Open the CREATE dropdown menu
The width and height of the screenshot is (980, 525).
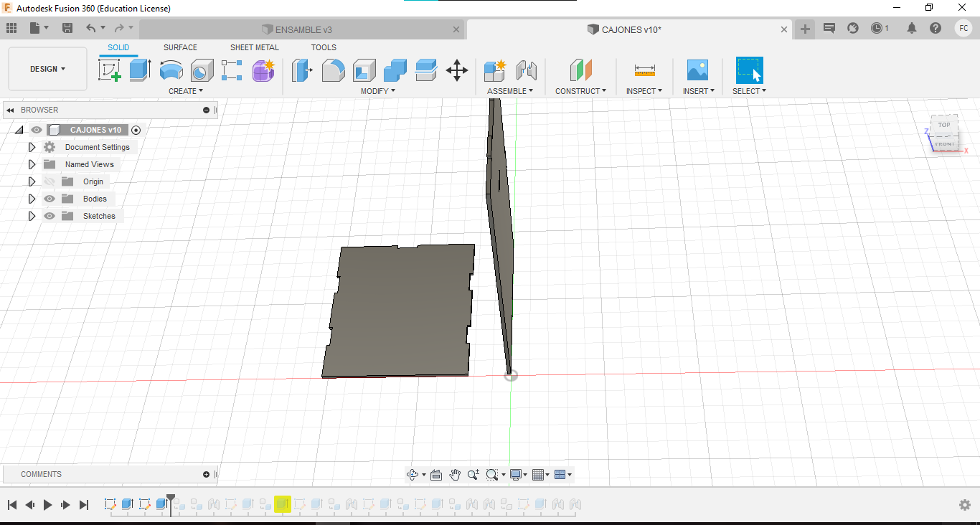(x=186, y=91)
